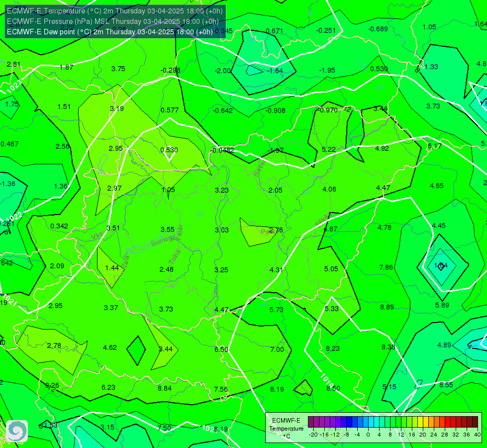Click the dew point value 1.44
Image resolution: width=487 pixels, height=448 pixels.
click(x=112, y=268)
